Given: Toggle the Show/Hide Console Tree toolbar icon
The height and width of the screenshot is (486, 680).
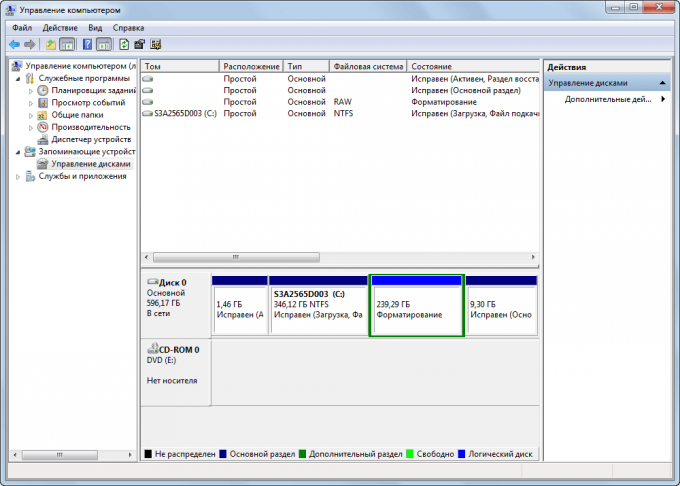Looking at the screenshot, I should [x=67, y=45].
